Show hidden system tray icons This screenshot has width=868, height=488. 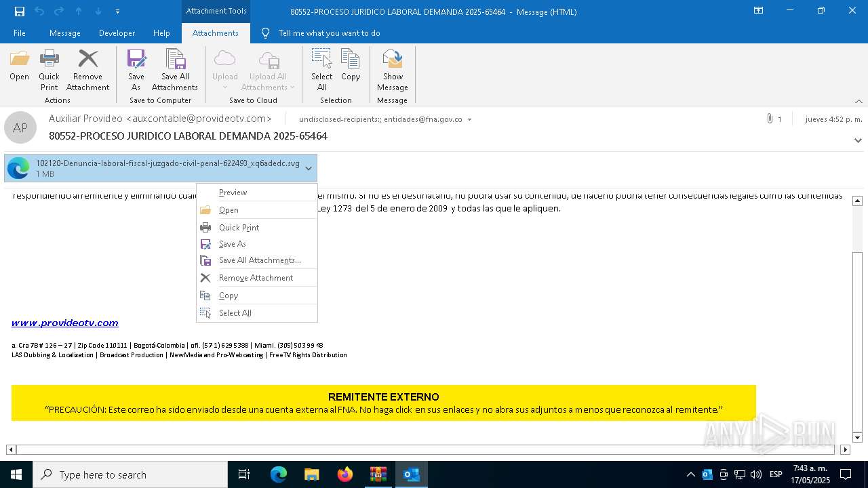(x=690, y=474)
